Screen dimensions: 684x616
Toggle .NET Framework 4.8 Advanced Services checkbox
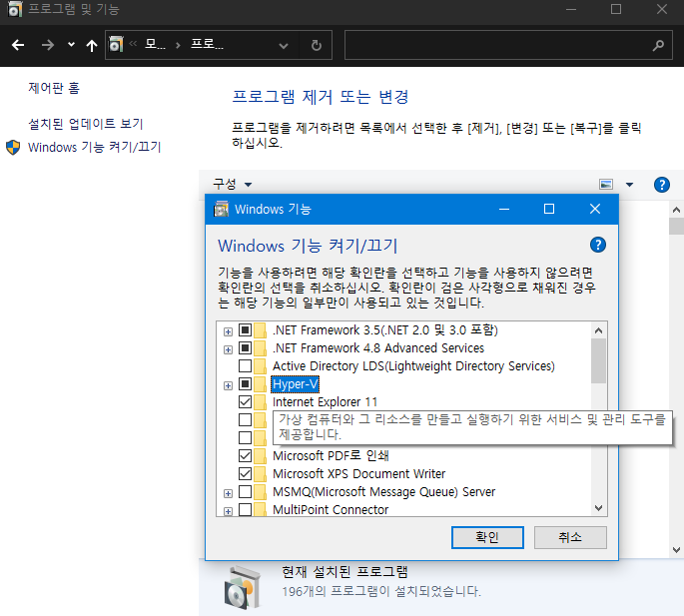point(246,347)
